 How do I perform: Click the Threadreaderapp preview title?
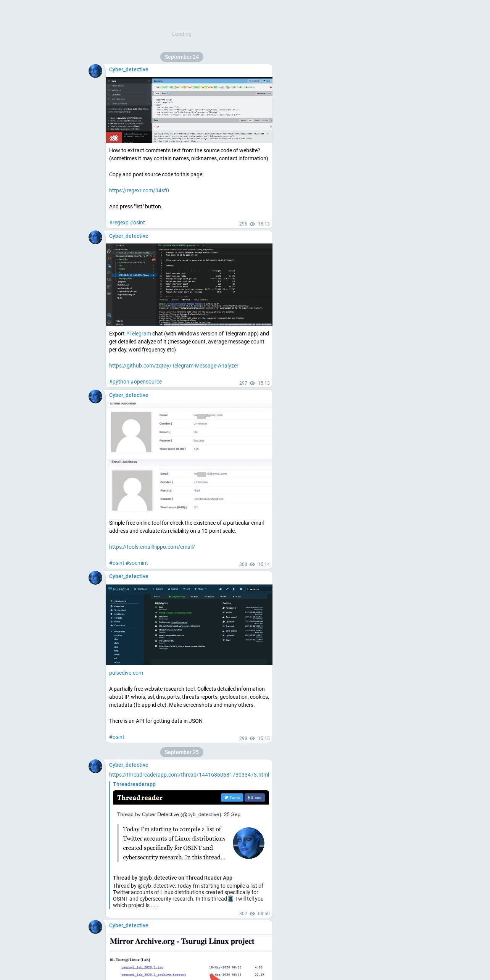coord(134,784)
